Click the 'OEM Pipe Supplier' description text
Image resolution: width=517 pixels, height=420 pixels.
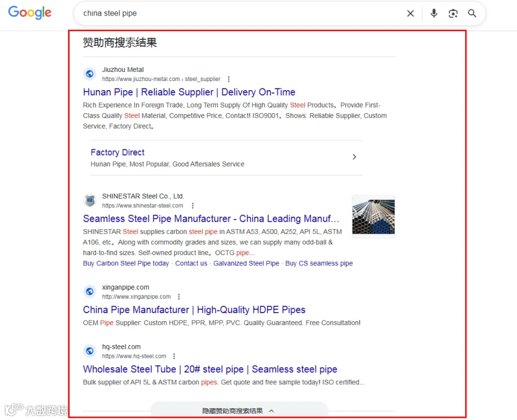(x=222, y=323)
